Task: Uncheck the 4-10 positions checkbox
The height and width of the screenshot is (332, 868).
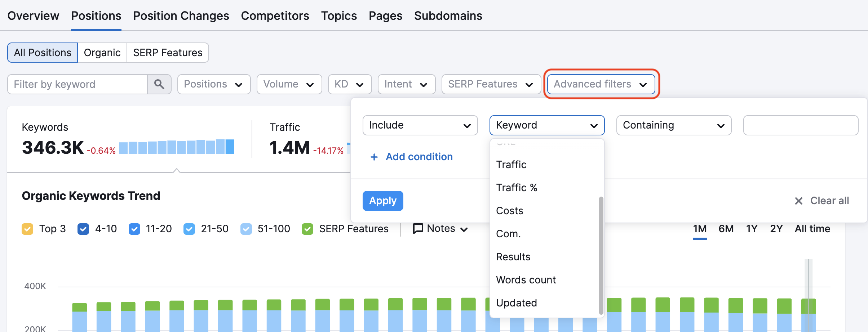Action: (x=83, y=229)
